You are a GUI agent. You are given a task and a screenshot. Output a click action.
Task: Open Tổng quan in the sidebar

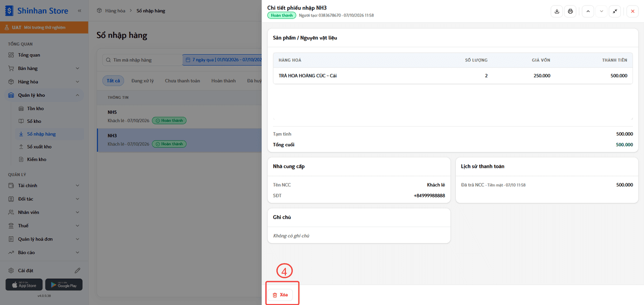[x=44, y=55]
